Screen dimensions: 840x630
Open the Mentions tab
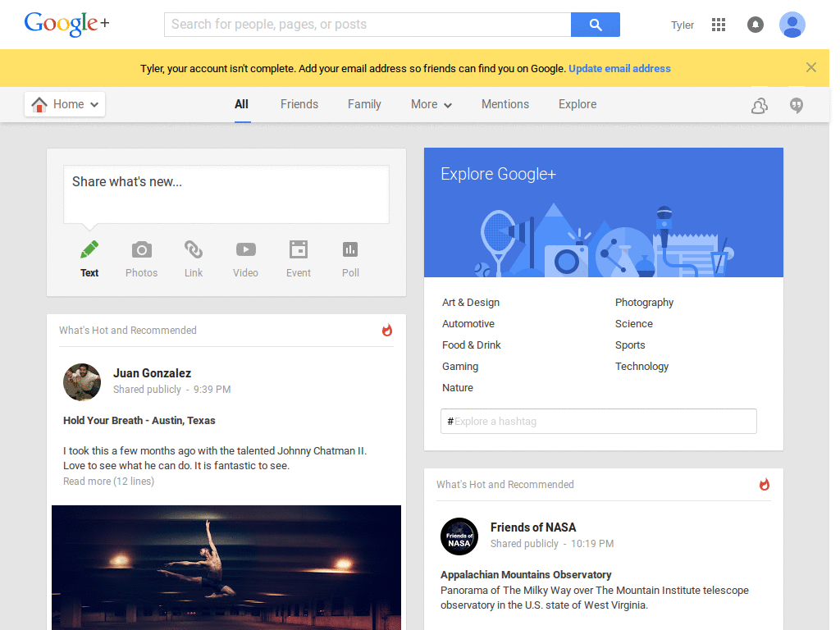(x=505, y=104)
